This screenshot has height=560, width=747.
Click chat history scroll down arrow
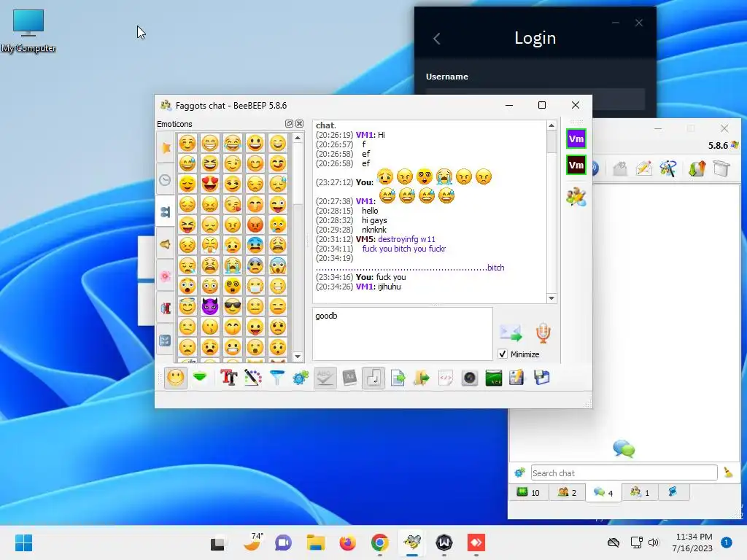click(551, 298)
